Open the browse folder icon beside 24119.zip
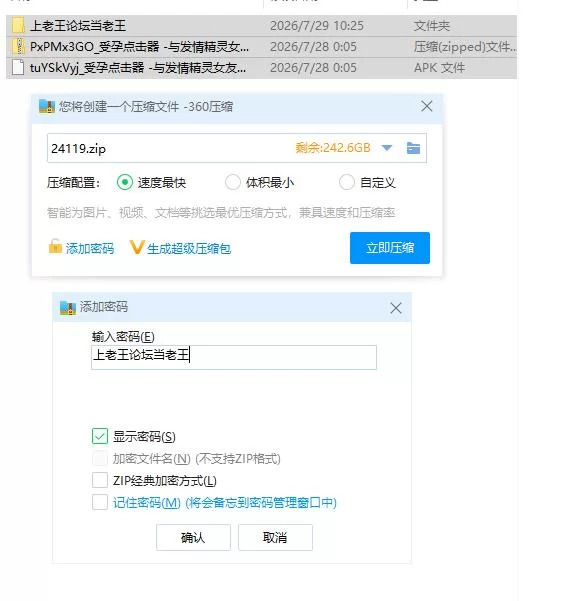The width and height of the screenshot is (569, 601). click(413, 148)
